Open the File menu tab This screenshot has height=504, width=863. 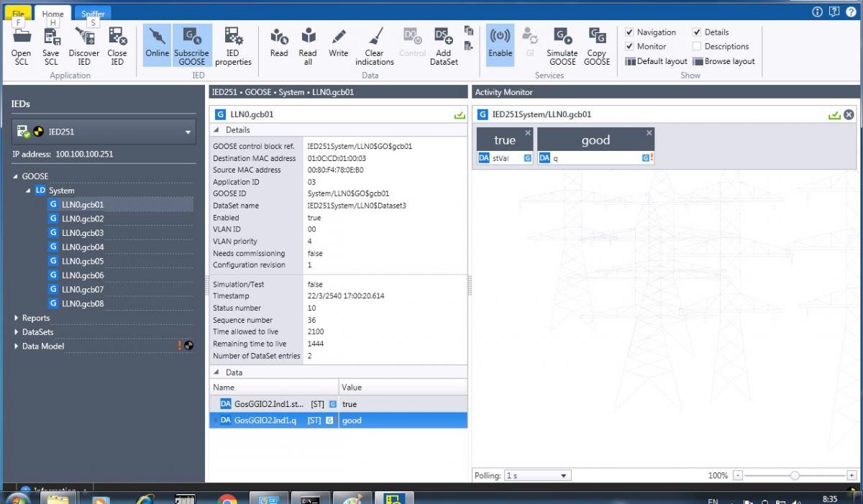pyautogui.click(x=18, y=13)
